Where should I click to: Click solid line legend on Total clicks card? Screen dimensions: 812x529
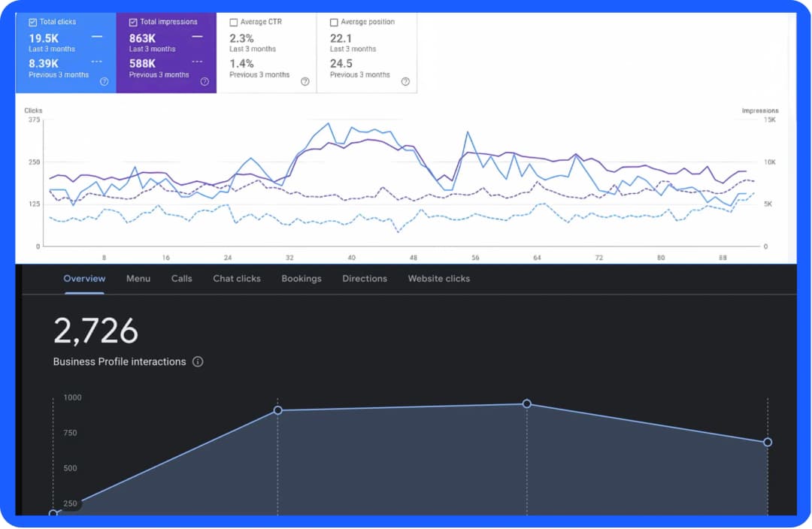pos(97,37)
